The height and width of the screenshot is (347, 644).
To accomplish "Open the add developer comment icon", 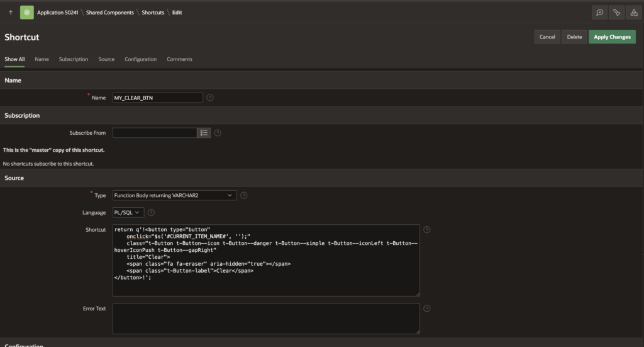I will click(600, 13).
